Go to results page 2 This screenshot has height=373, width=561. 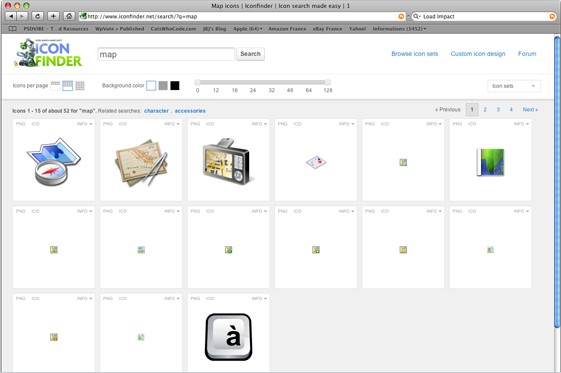pos(485,109)
